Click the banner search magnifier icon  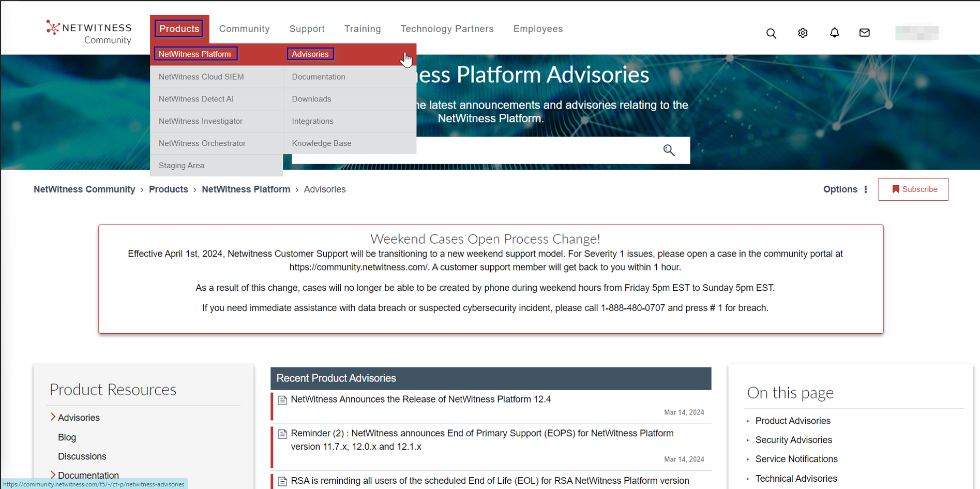(669, 151)
